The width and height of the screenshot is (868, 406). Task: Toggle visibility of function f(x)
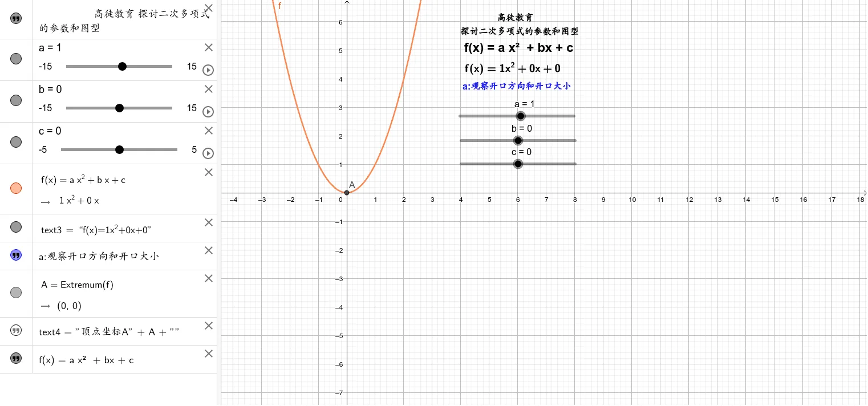click(16, 188)
